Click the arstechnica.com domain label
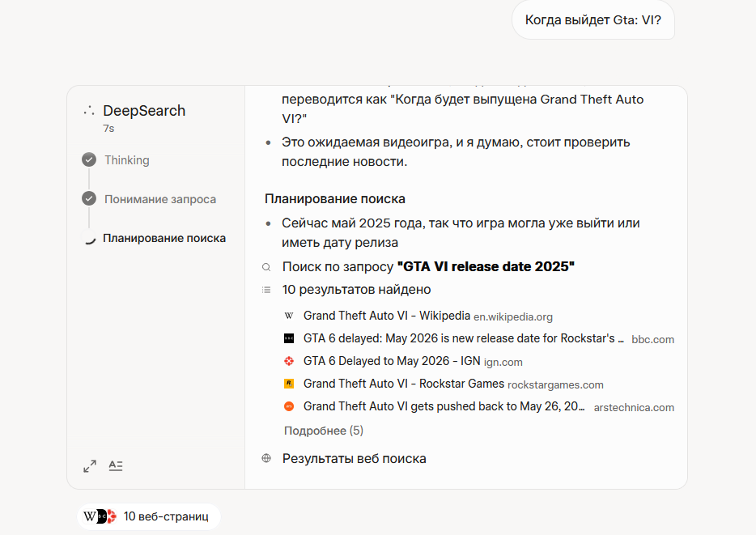 click(x=634, y=407)
